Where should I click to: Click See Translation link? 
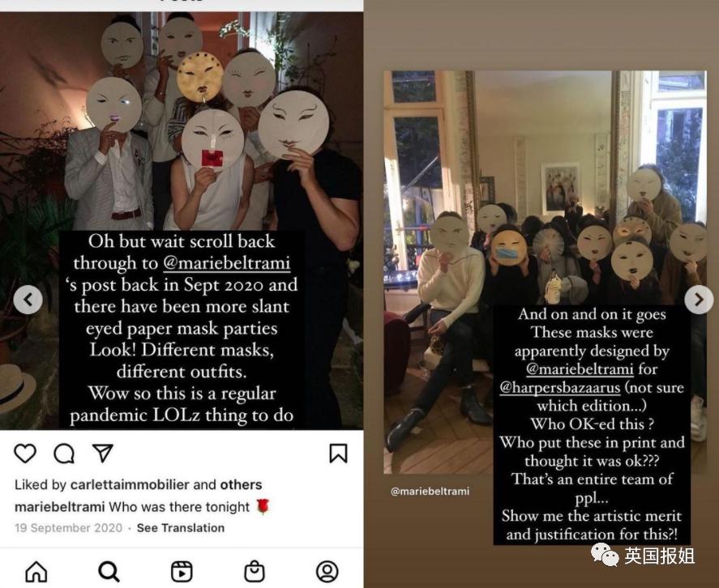(x=181, y=528)
